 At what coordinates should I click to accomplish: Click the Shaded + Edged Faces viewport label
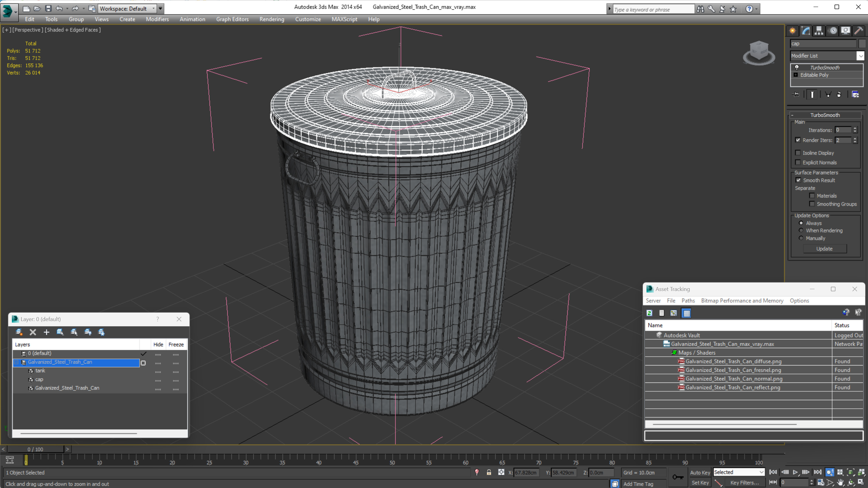point(73,30)
